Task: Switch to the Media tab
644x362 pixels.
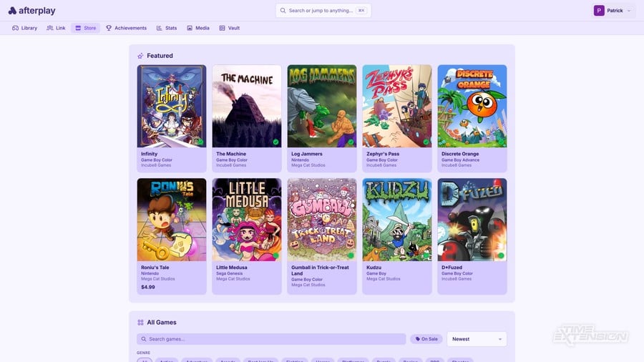Action: pos(198,28)
